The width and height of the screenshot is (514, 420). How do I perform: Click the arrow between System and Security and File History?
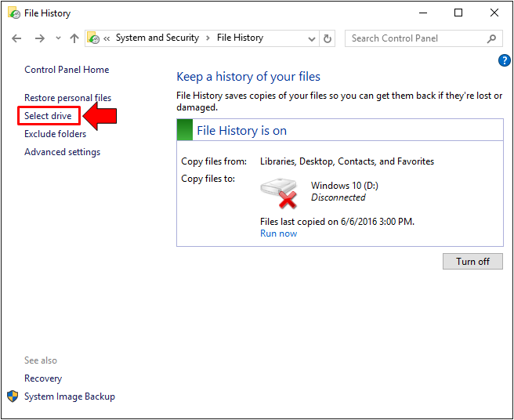(208, 38)
